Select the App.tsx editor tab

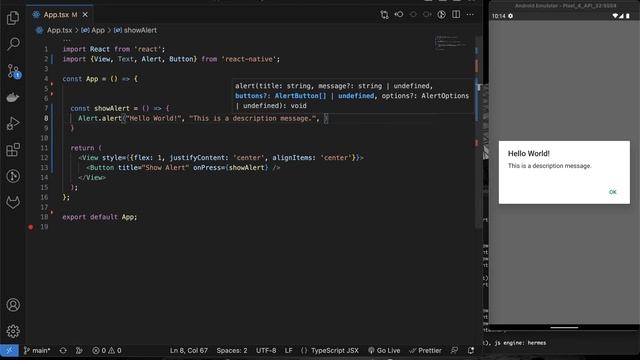tap(60, 15)
